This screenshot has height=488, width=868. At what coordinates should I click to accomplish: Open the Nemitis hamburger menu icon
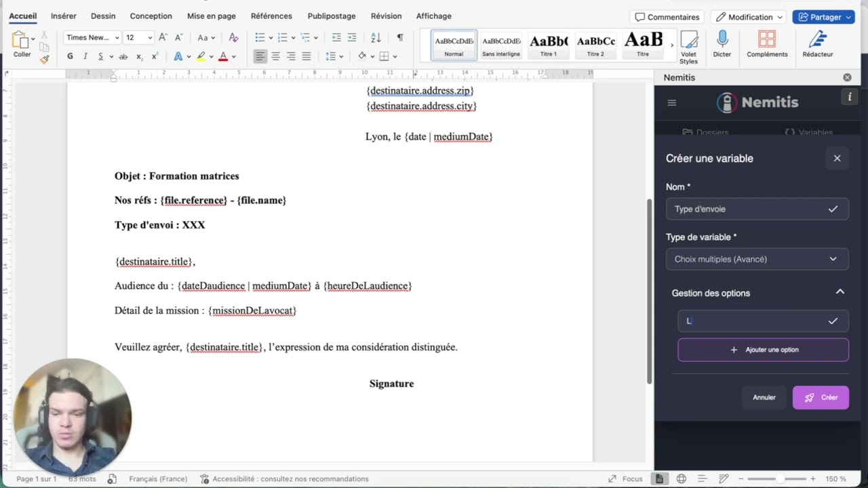pyautogui.click(x=672, y=102)
